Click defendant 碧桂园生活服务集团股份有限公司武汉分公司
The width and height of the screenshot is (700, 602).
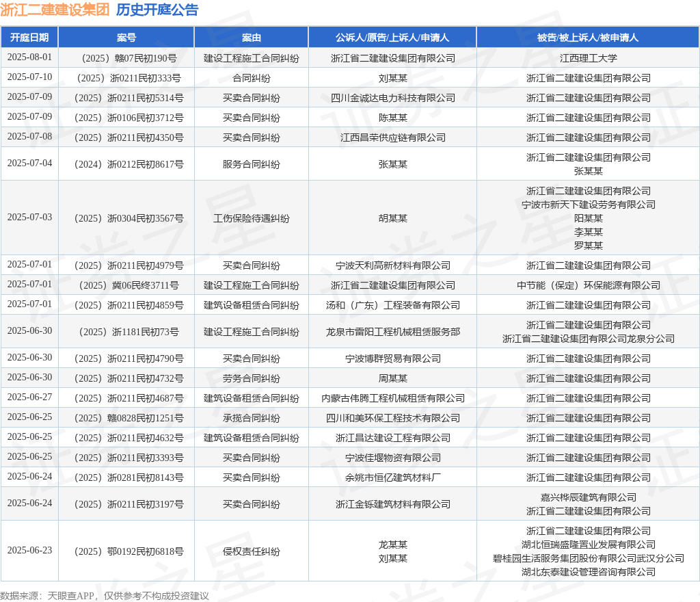coord(588,558)
